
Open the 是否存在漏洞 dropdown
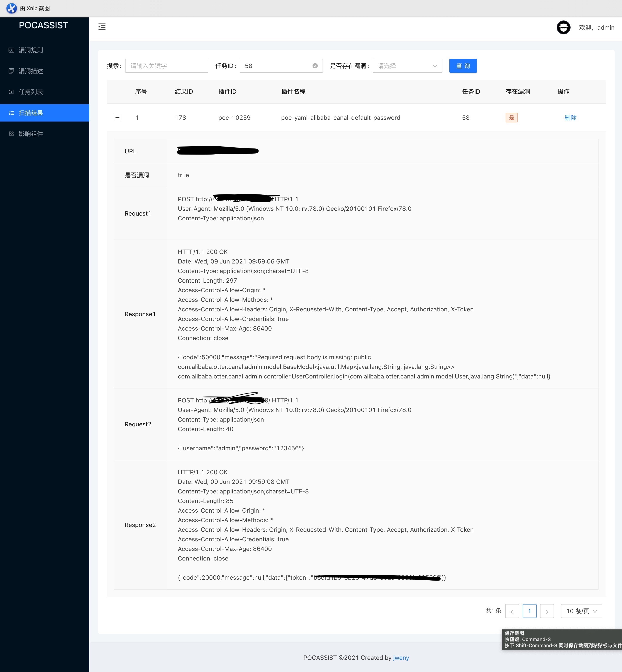tap(407, 66)
